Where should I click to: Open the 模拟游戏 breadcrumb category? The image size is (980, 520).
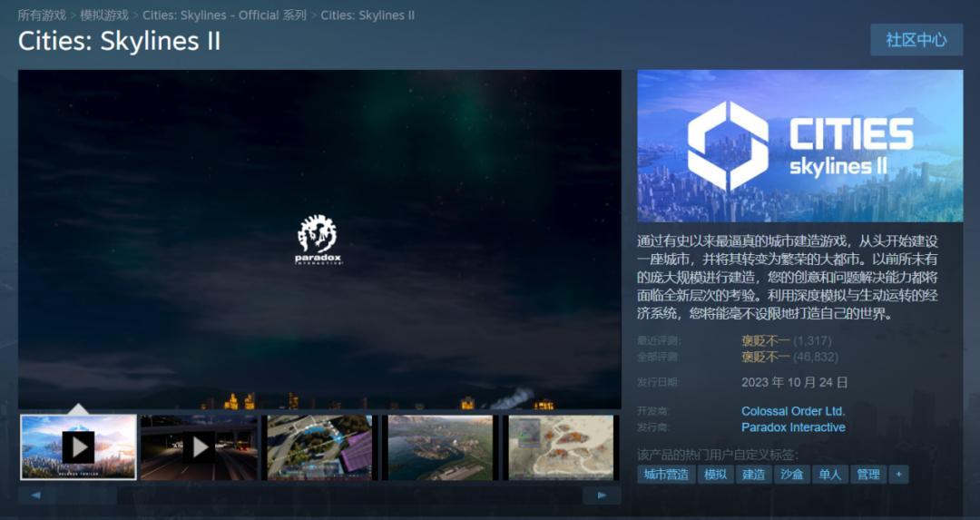tap(104, 15)
